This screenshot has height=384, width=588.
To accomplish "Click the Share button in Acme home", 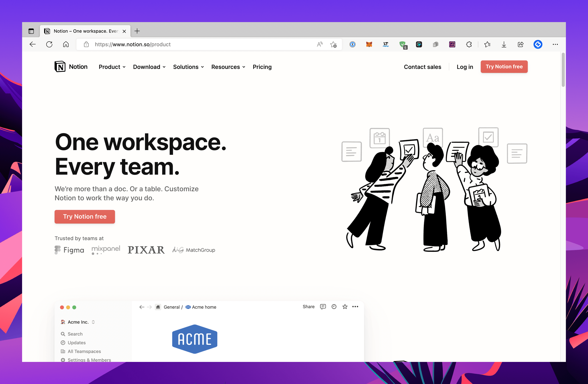I will click(x=309, y=307).
